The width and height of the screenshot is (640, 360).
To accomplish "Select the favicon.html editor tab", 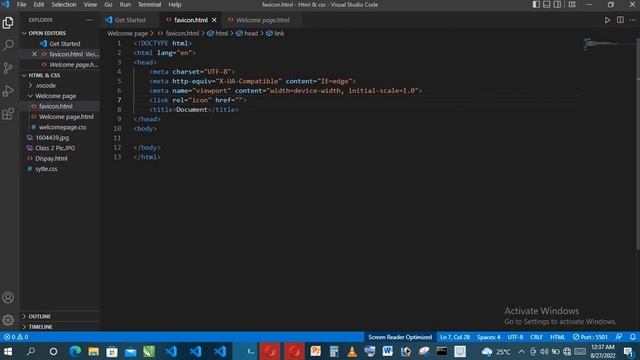I will pyautogui.click(x=191, y=20).
